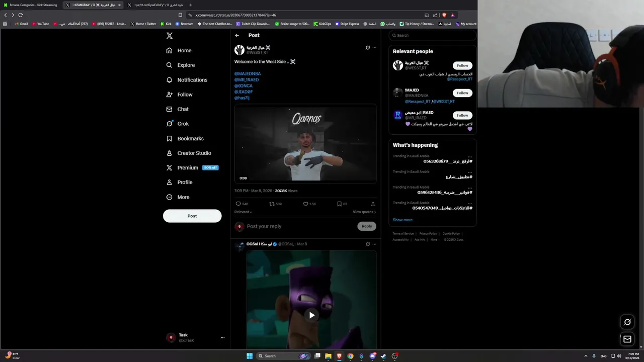Open Notifications in the sidebar

(x=187, y=80)
